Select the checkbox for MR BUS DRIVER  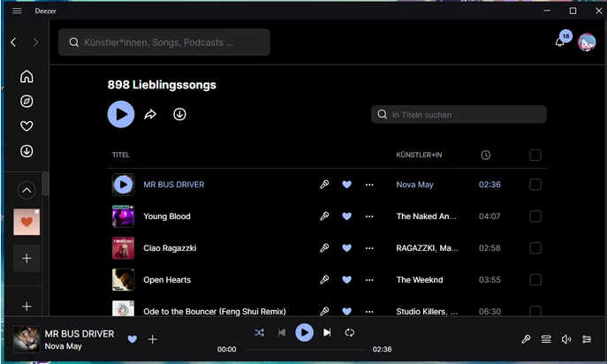(535, 185)
